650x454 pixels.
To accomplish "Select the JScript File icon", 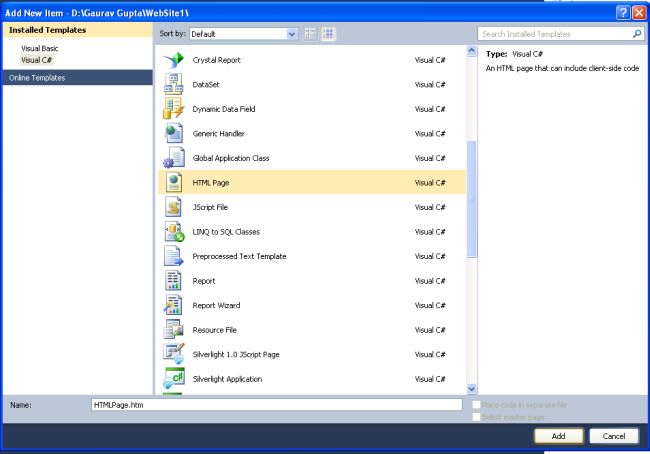I will coord(174,207).
